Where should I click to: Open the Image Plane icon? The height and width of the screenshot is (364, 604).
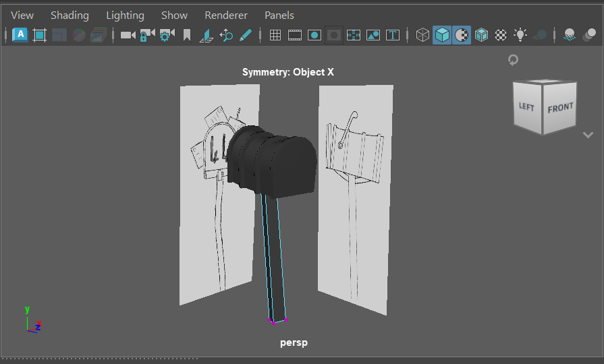pos(207,35)
